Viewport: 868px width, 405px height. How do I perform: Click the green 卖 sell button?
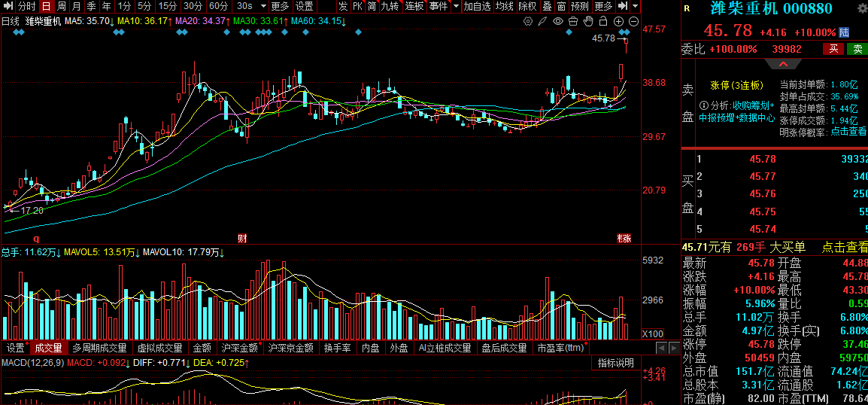point(857,49)
